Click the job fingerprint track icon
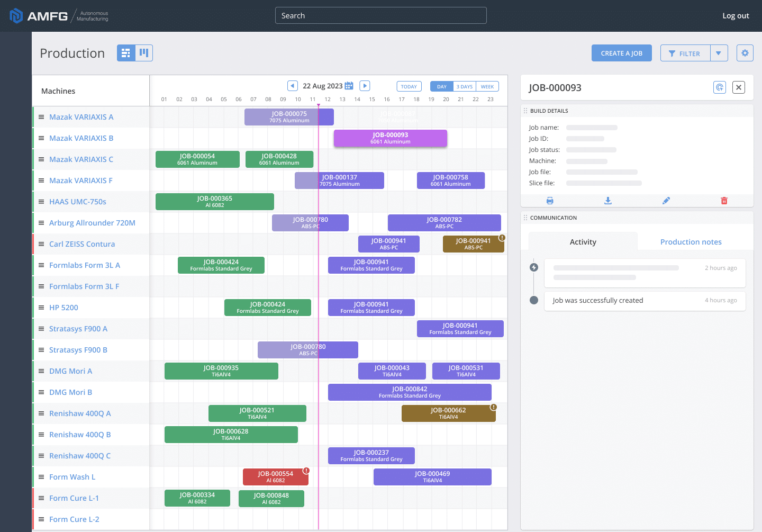762x532 pixels. pos(720,87)
